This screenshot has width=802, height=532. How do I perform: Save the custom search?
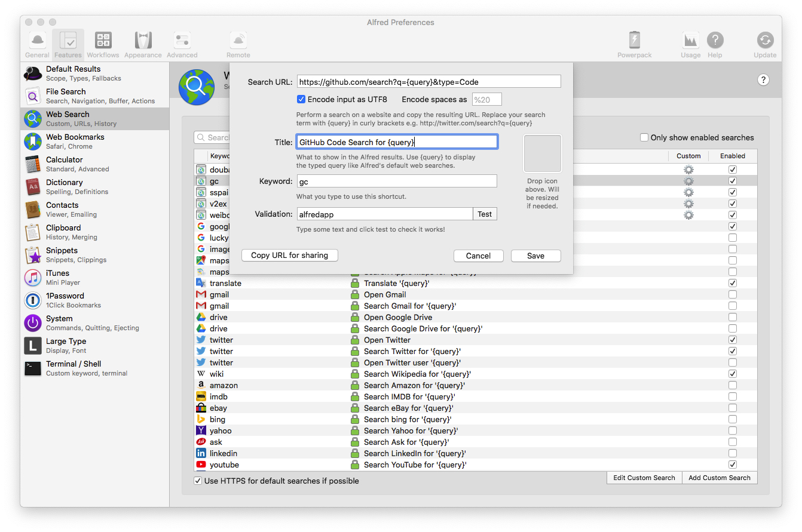tap(535, 256)
